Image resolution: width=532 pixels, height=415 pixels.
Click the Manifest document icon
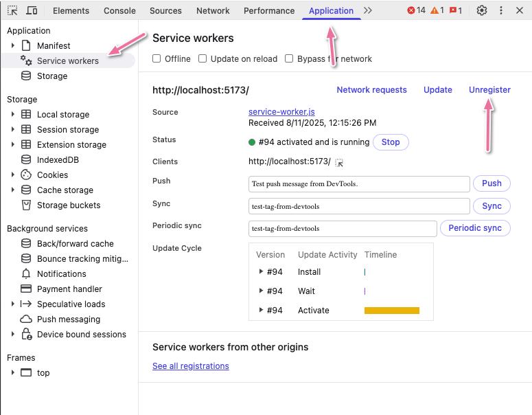[26, 45]
